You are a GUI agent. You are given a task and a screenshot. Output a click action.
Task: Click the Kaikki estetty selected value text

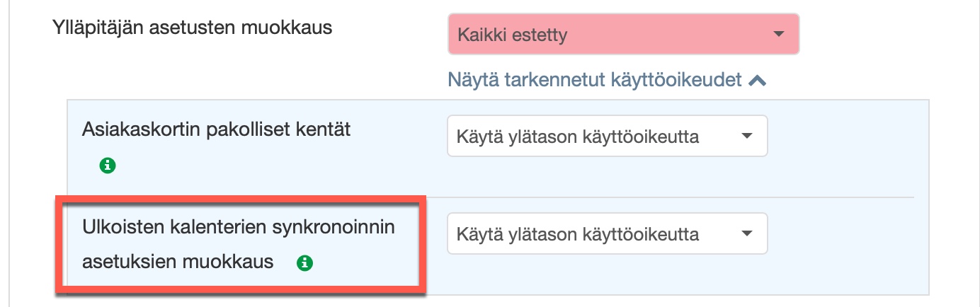pyautogui.click(x=513, y=35)
